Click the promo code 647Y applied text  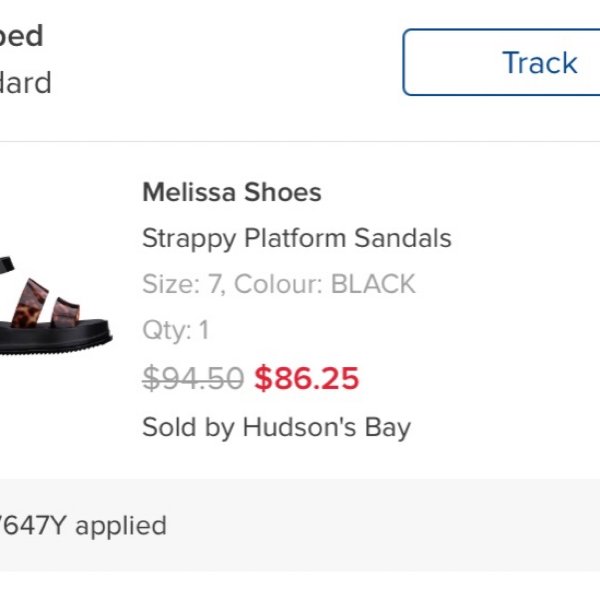pos(83,525)
